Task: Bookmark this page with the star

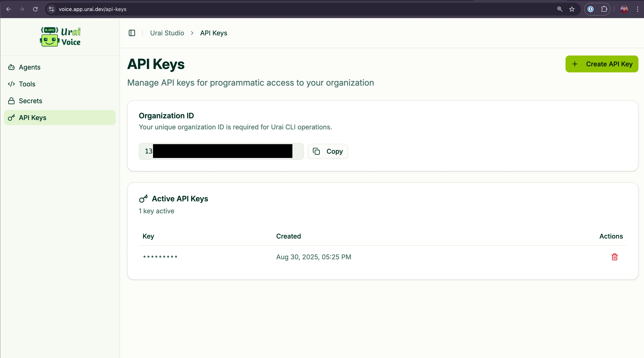Action: tap(572, 9)
